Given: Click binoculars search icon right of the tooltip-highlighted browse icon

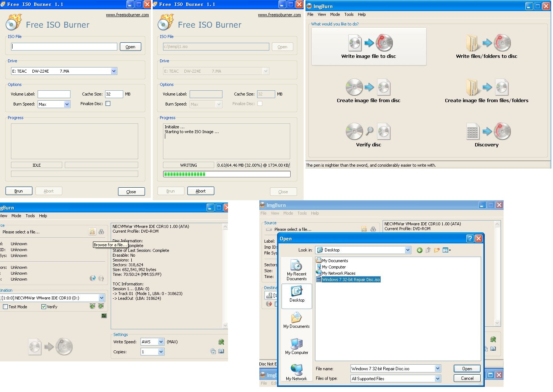Looking at the screenshot, I should coord(101,232).
